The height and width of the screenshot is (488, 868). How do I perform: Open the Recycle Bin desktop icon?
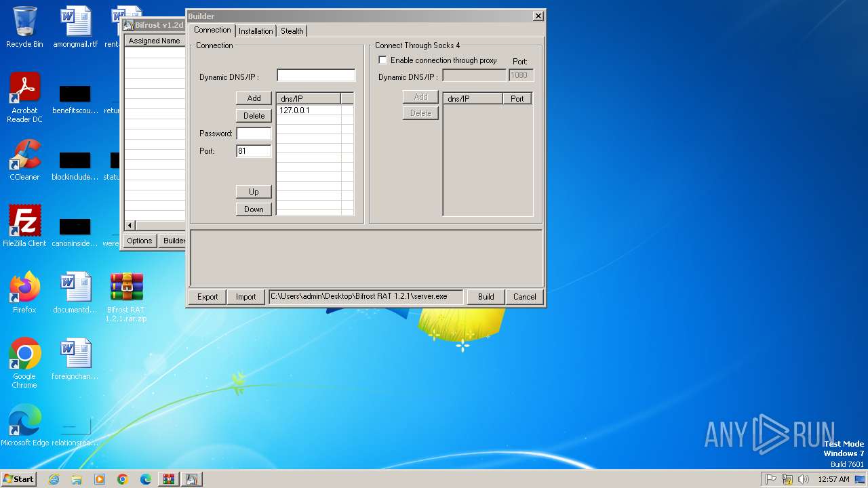[x=24, y=27]
